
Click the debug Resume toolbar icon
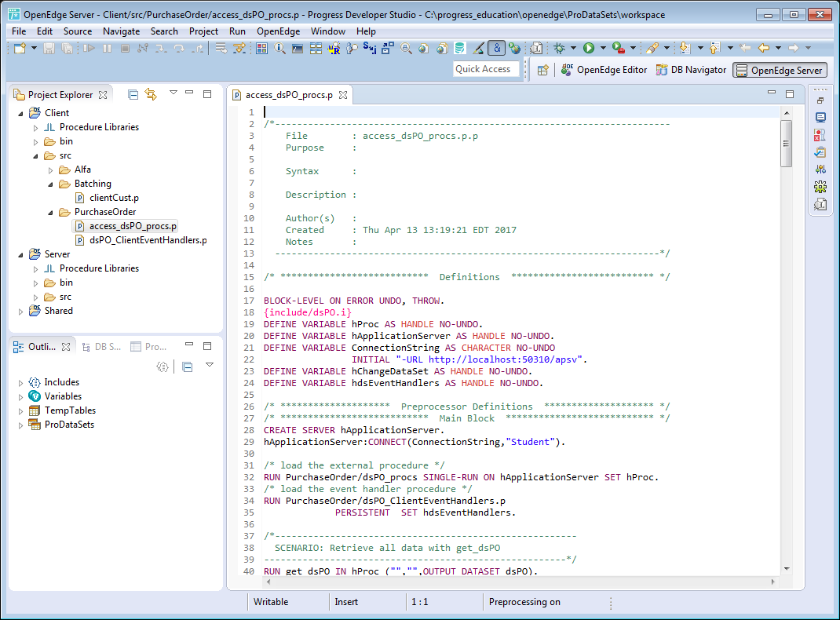[89, 48]
